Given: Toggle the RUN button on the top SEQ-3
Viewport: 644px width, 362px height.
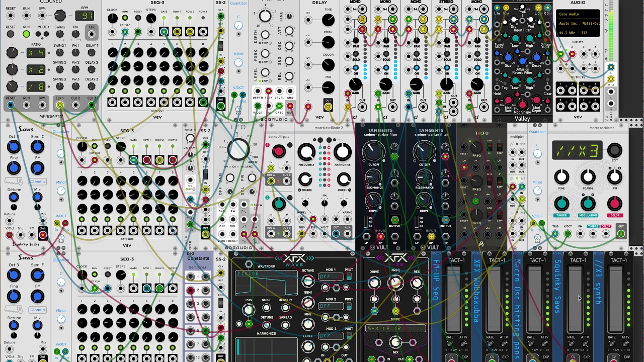Looking at the screenshot, I should tap(125, 18).
